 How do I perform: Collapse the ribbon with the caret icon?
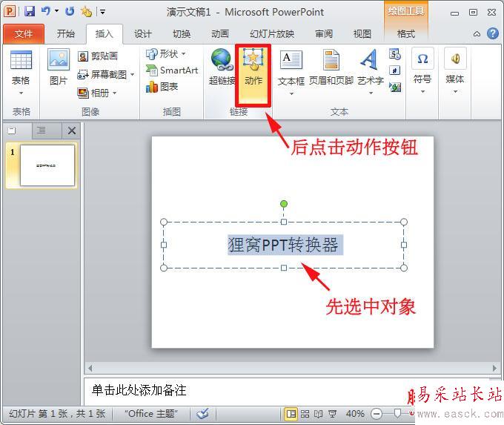pyautogui.click(x=477, y=34)
